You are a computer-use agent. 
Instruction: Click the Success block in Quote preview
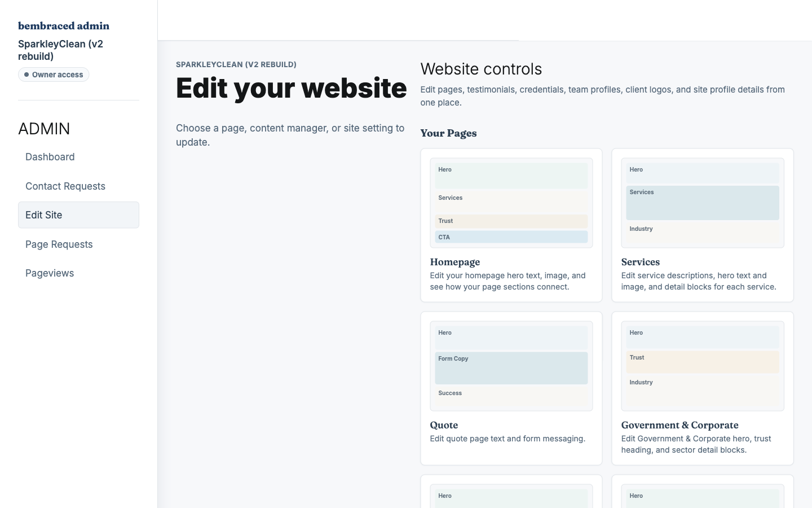click(511, 396)
